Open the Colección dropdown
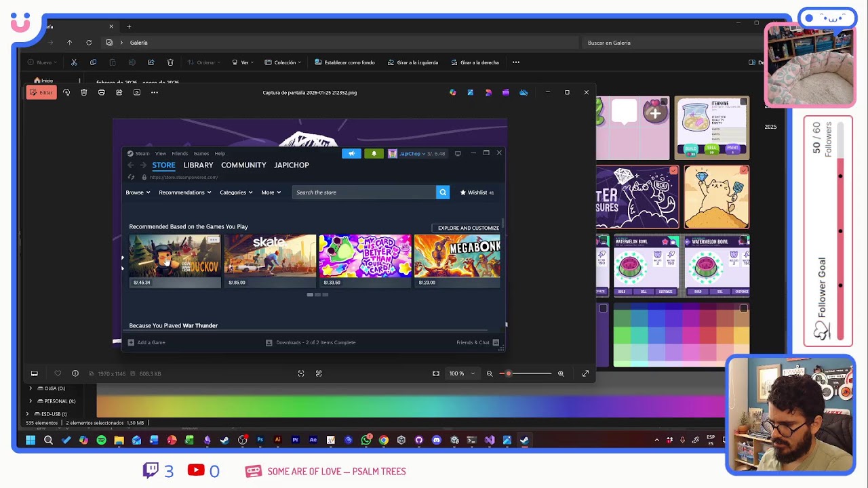The image size is (868, 488). [x=283, y=62]
